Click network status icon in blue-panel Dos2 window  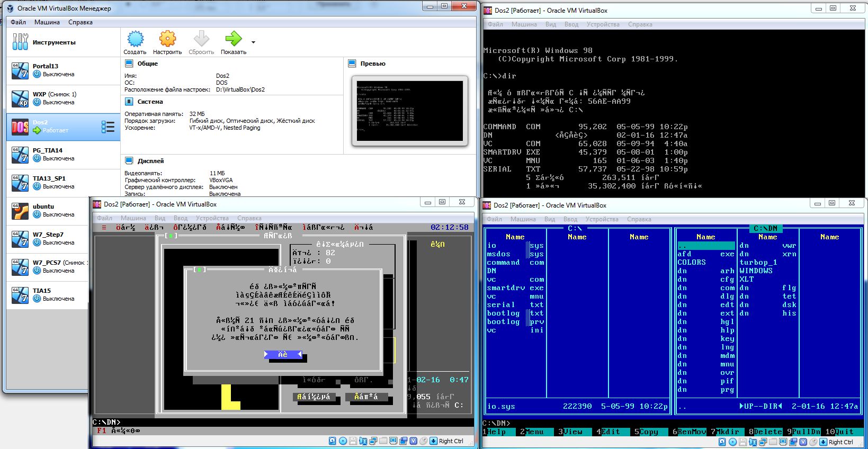coord(763,442)
